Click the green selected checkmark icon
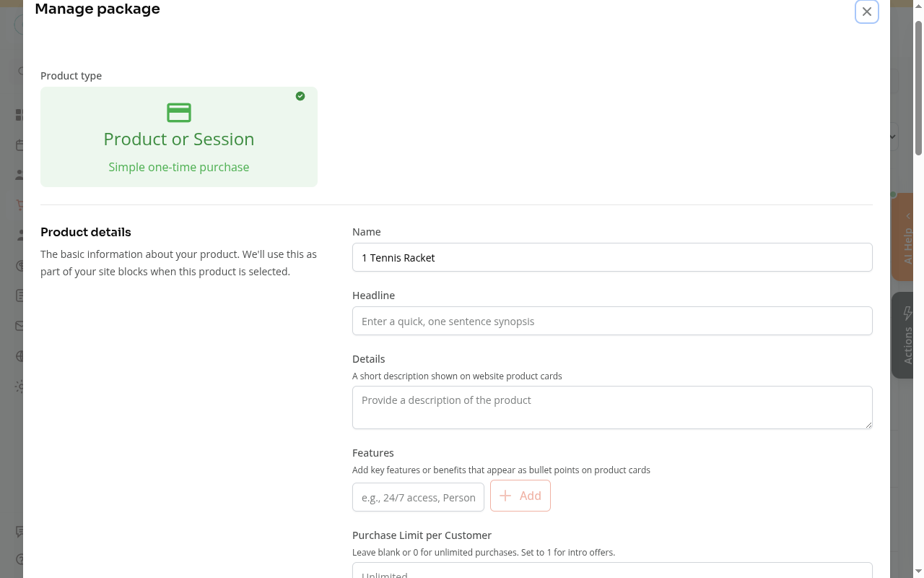 300,96
